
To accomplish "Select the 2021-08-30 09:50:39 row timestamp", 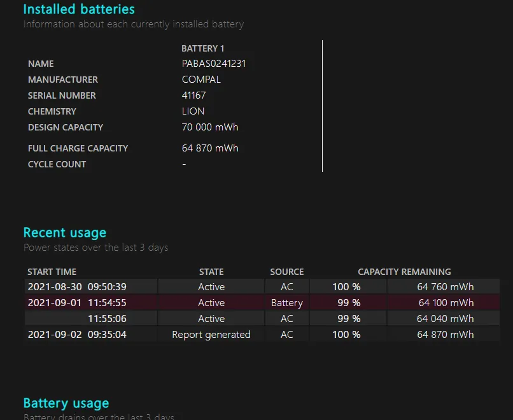I will click(x=77, y=287).
